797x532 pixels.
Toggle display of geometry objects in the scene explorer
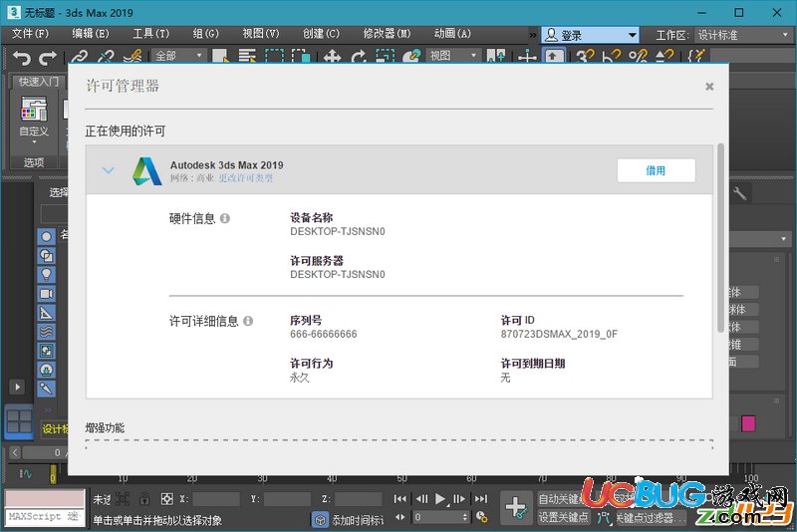(46, 237)
